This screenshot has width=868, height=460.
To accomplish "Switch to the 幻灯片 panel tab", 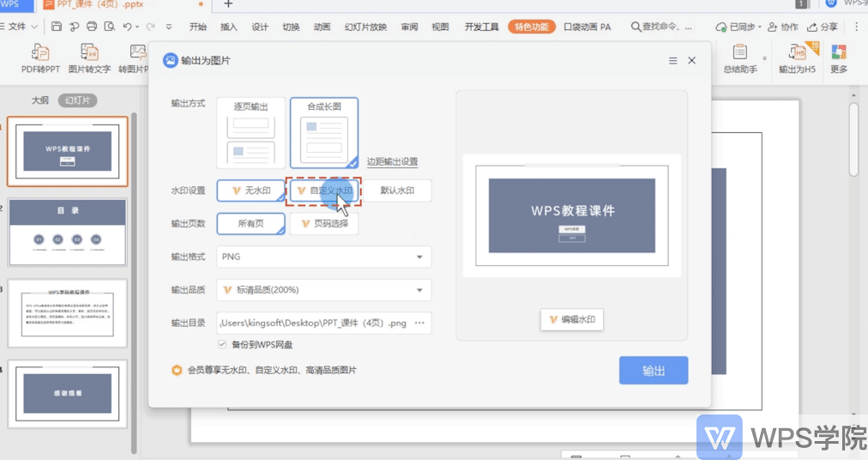I will point(77,100).
